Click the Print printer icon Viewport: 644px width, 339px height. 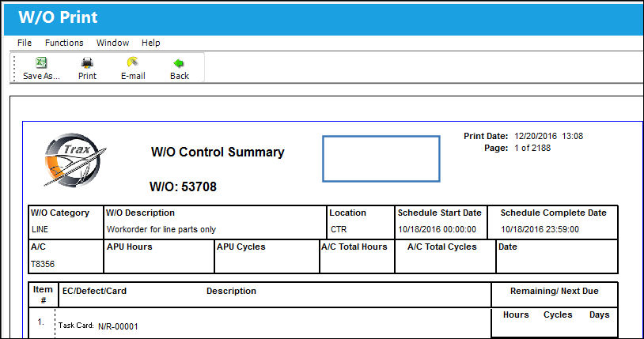coord(87,62)
